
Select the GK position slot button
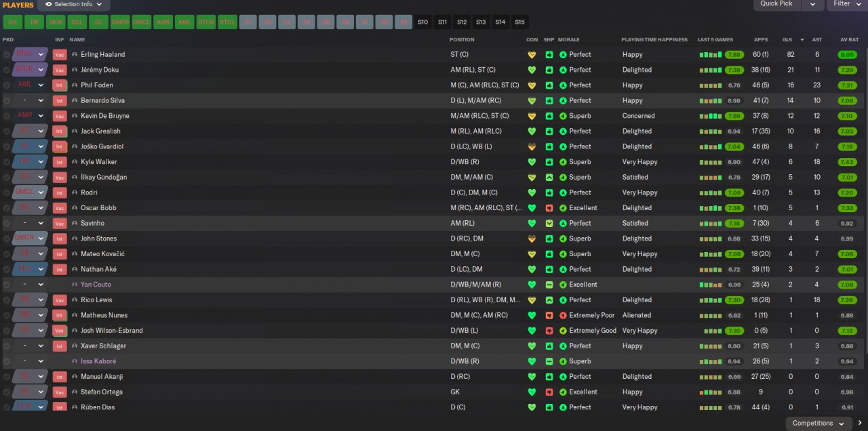[x=12, y=22]
